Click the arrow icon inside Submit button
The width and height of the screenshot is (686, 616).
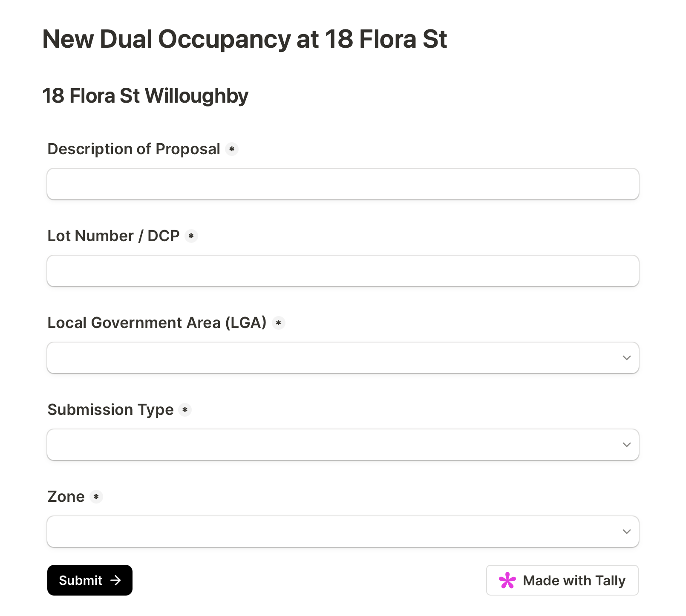(115, 580)
